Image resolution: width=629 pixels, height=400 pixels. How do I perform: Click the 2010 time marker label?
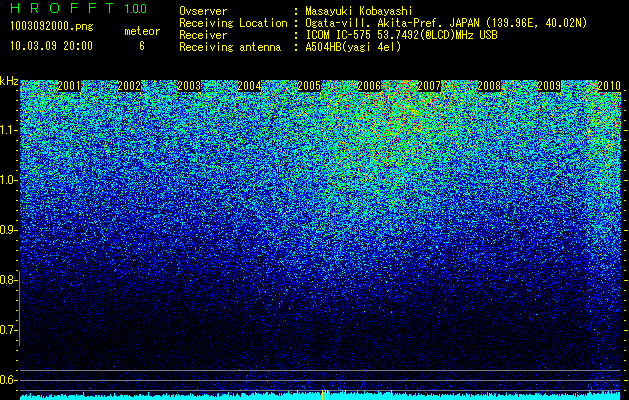coord(609,86)
